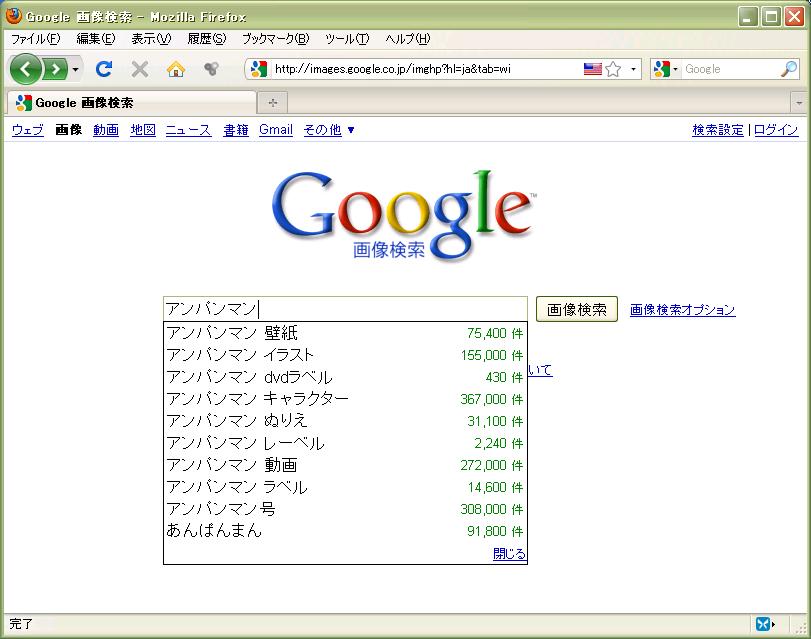The width and height of the screenshot is (811, 639).
Task: Close the suggestions with 閉じる
Action: [509, 554]
